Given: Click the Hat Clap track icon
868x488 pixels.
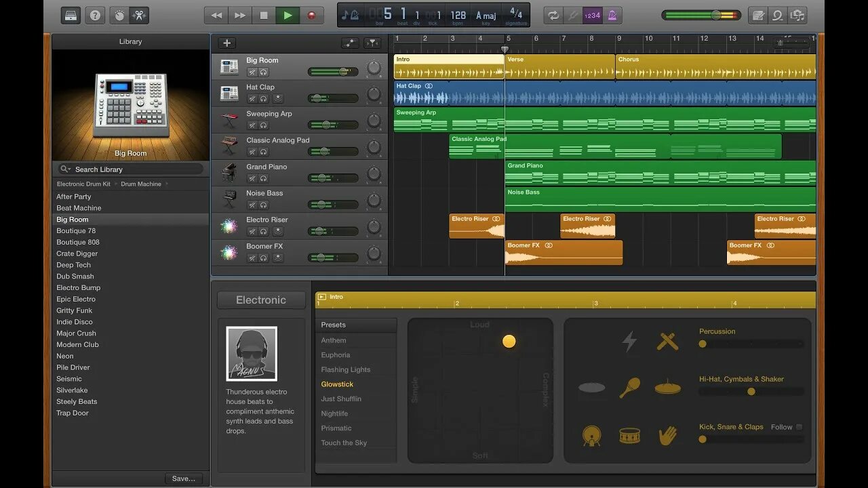Looking at the screenshot, I should (x=229, y=93).
